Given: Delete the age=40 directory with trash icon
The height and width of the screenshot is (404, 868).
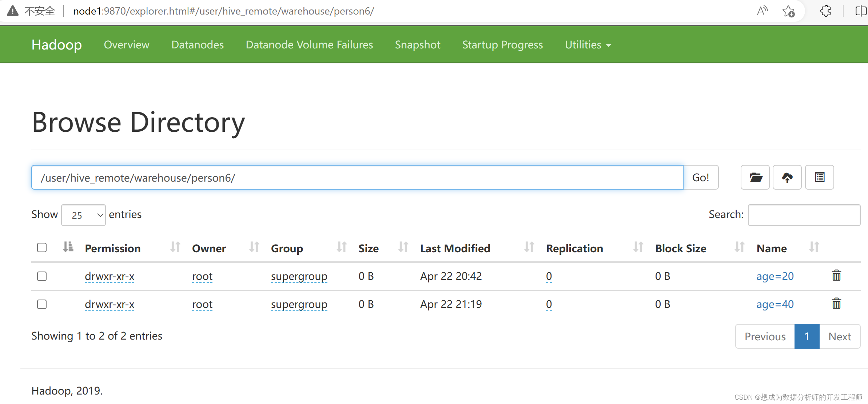Looking at the screenshot, I should coord(836,304).
